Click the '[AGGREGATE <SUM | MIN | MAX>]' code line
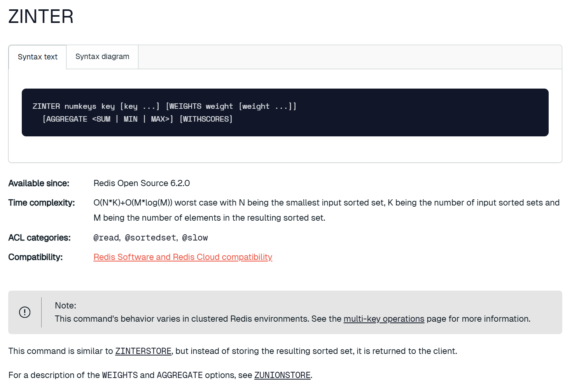The height and width of the screenshot is (392, 572). click(x=108, y=119)
